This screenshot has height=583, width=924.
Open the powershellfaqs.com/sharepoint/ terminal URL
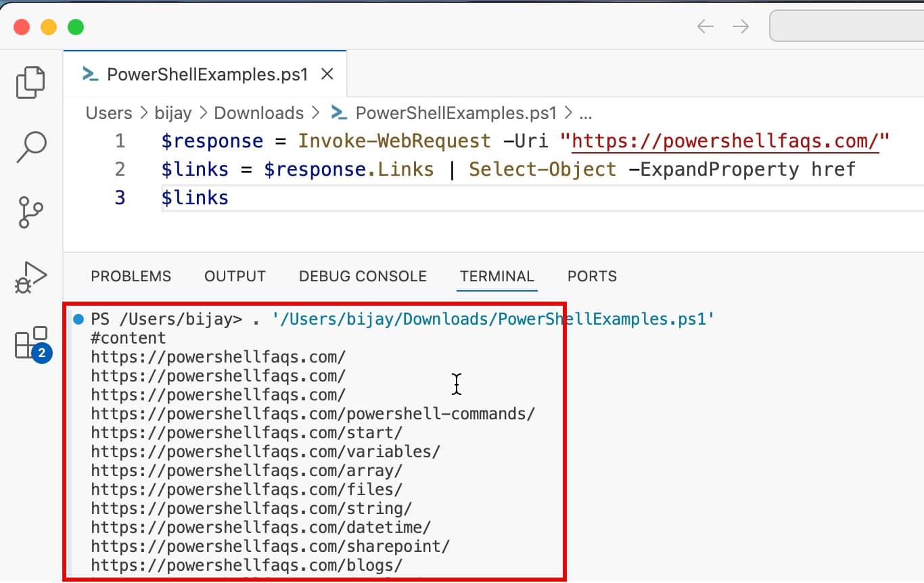point(271,546)
